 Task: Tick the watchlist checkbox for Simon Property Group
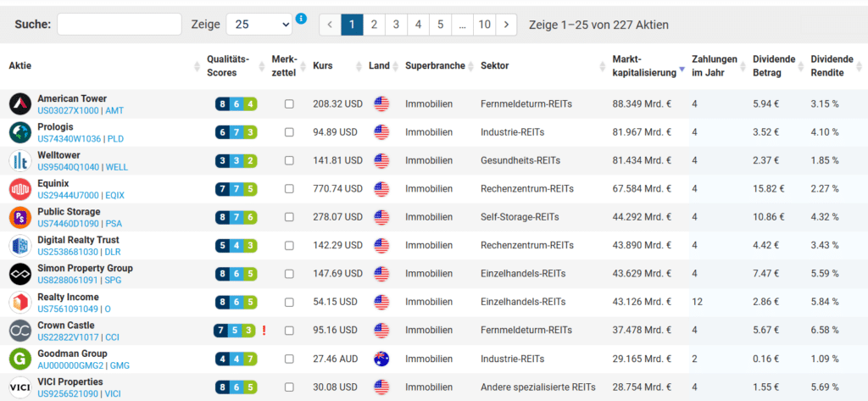(x=289, y=274)
